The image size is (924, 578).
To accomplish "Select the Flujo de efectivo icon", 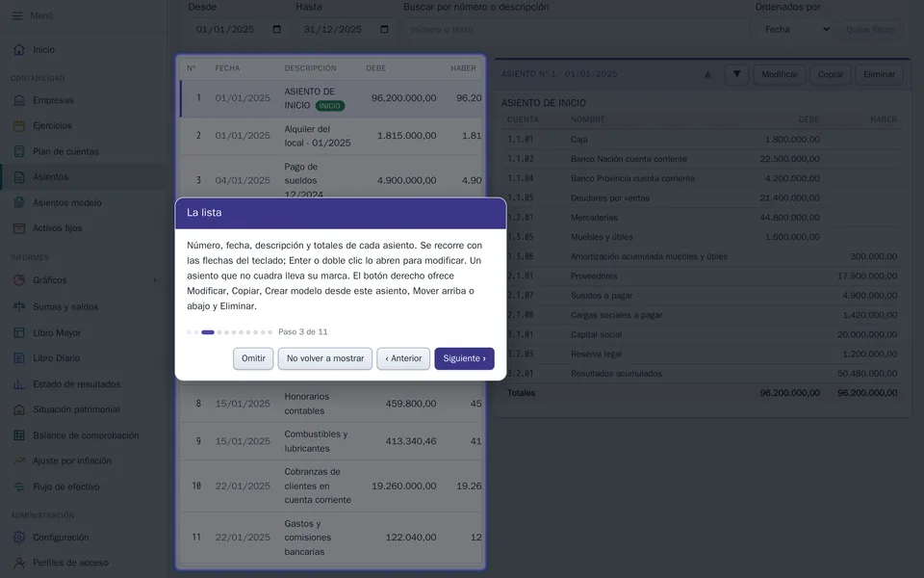I will tap(19, 486).
